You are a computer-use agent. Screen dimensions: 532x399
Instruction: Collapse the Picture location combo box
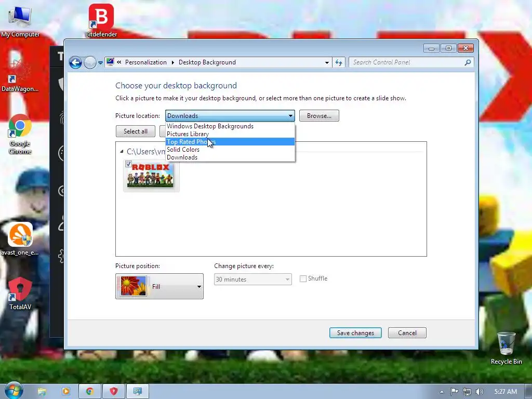pyautogui.click(x=230, y=116)
